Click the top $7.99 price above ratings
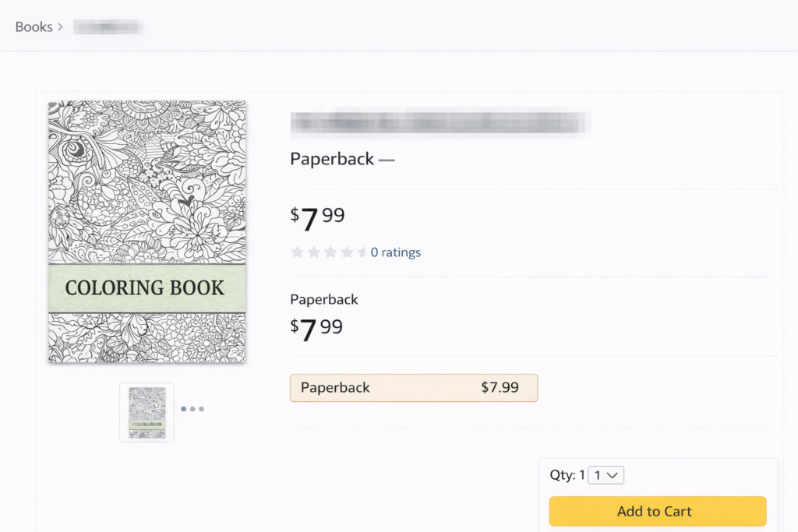The height and width of the screenshot is (532, 798). (317, 218)
